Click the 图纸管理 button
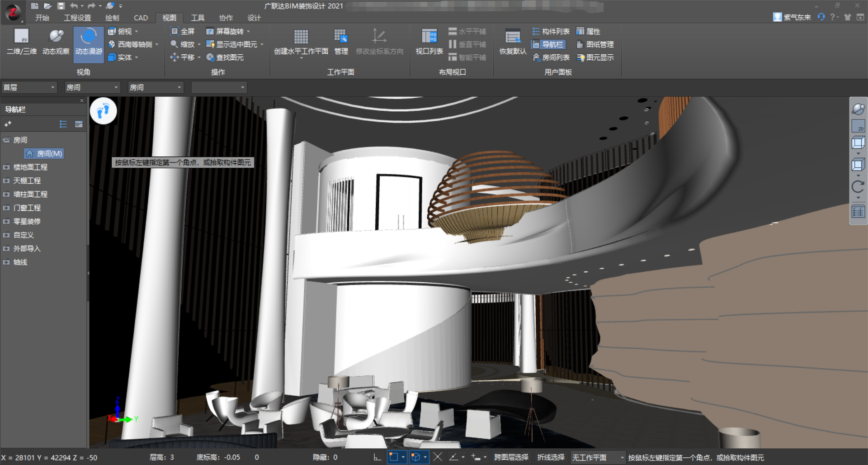The height and width of the screenshot is (465, 868). 595,44
